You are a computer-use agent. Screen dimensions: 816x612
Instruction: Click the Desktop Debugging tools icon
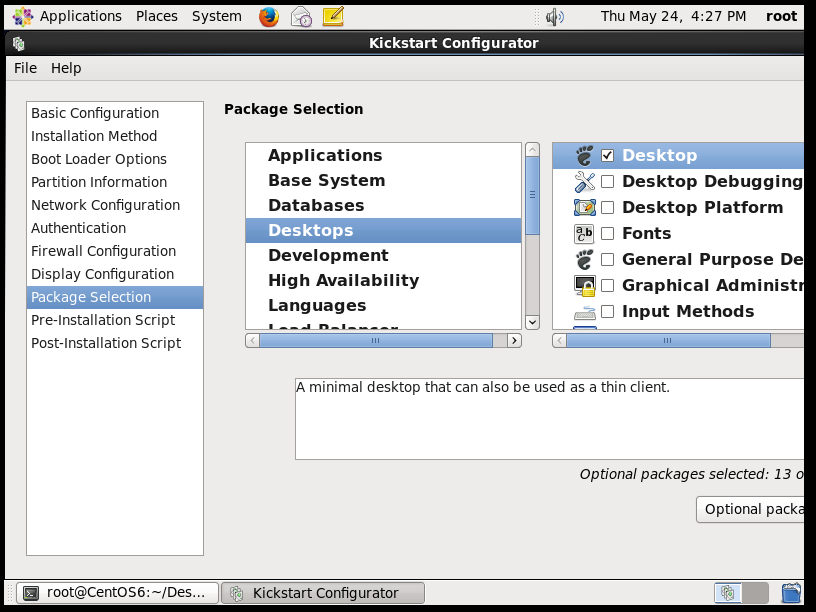click(584, 181)
